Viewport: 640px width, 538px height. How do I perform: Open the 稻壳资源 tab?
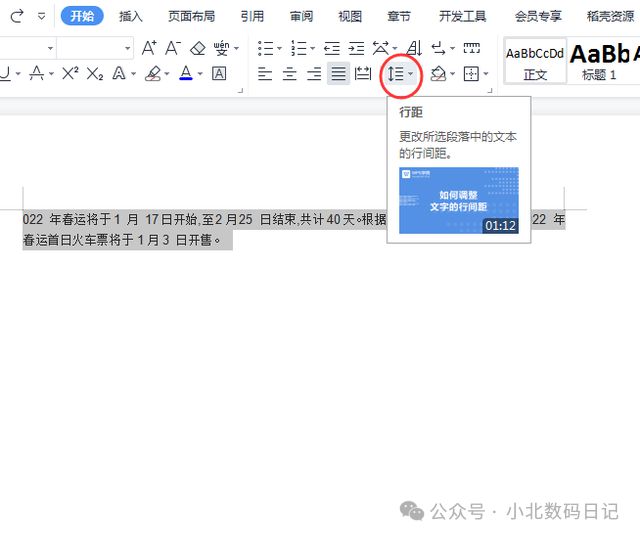click(x=610, y=16)
